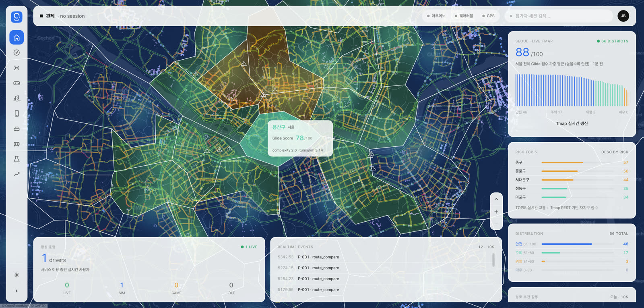Click the realtime events scrollbar
Image resolution: width=644 pixels, height=308 pixels.
click(x=493, y=260)
